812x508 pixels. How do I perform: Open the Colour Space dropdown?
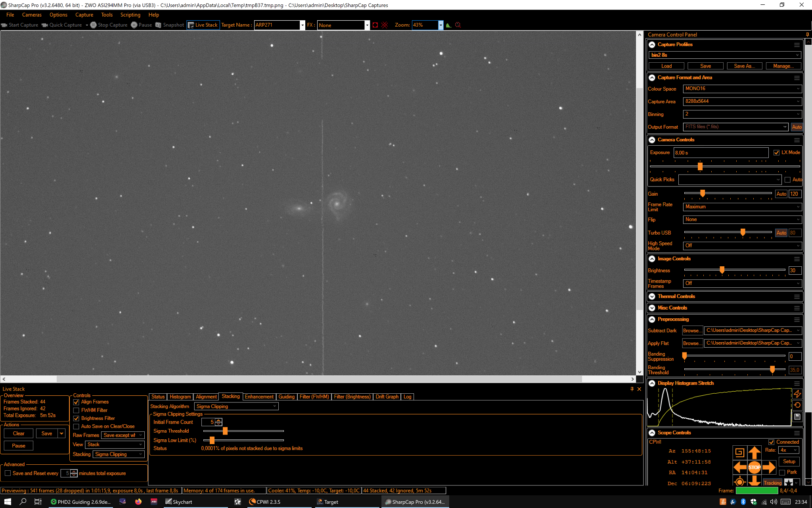(742, 89)
